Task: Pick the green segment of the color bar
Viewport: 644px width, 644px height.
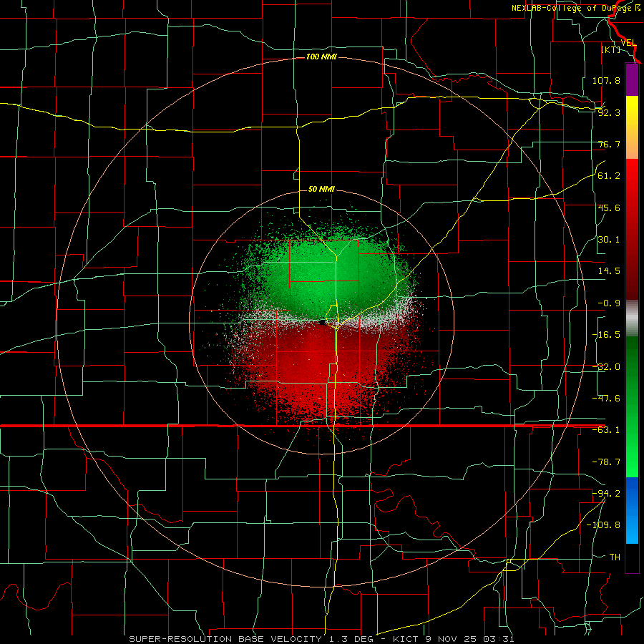Action: pos(632,406)
